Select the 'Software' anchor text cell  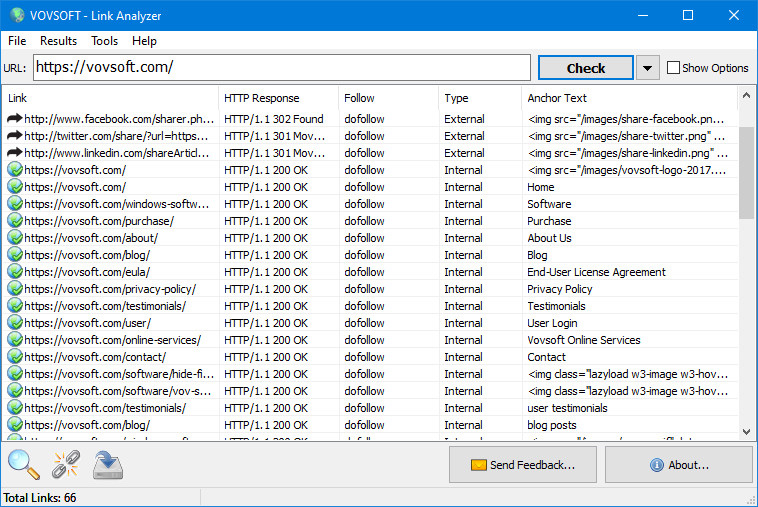click(549, 204)
